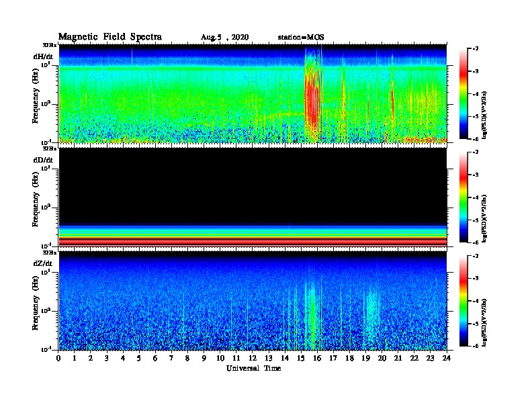Click hour "16" on the time axis
The image size is (532, 411).
317,358
